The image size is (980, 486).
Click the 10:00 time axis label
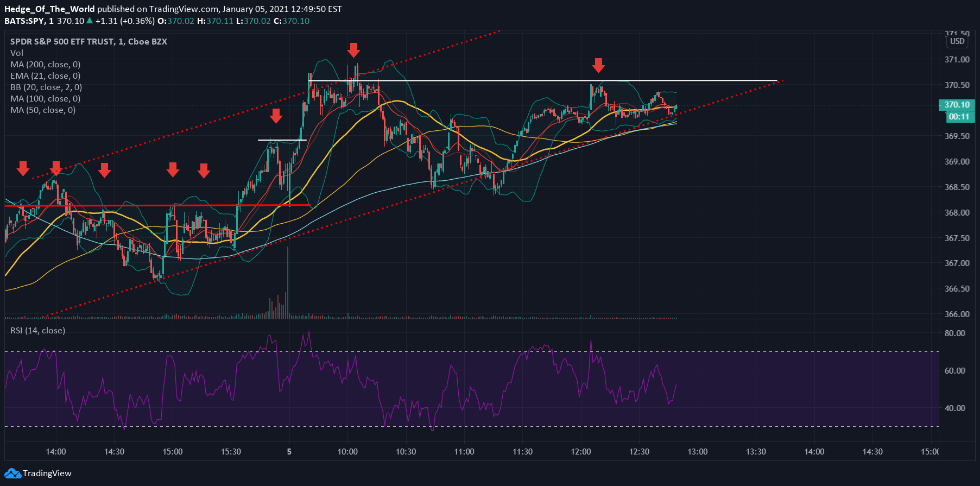[347, 451]
